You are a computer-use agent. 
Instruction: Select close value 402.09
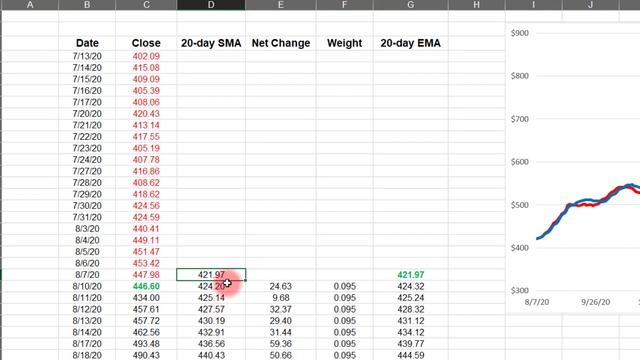click(x=146, y=56)
